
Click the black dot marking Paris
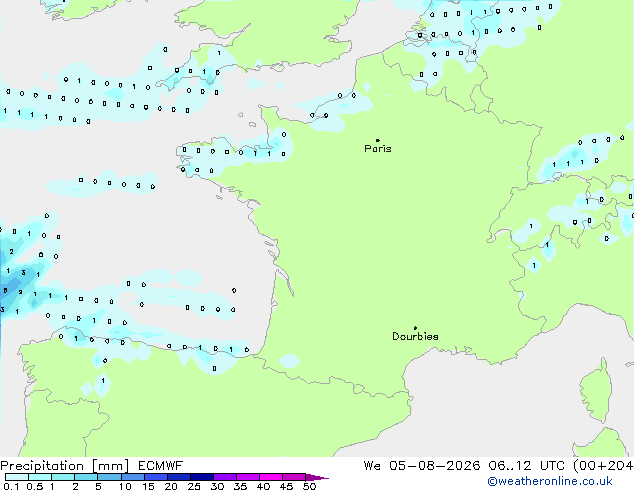pyautogui.click(x=378, y=140)
